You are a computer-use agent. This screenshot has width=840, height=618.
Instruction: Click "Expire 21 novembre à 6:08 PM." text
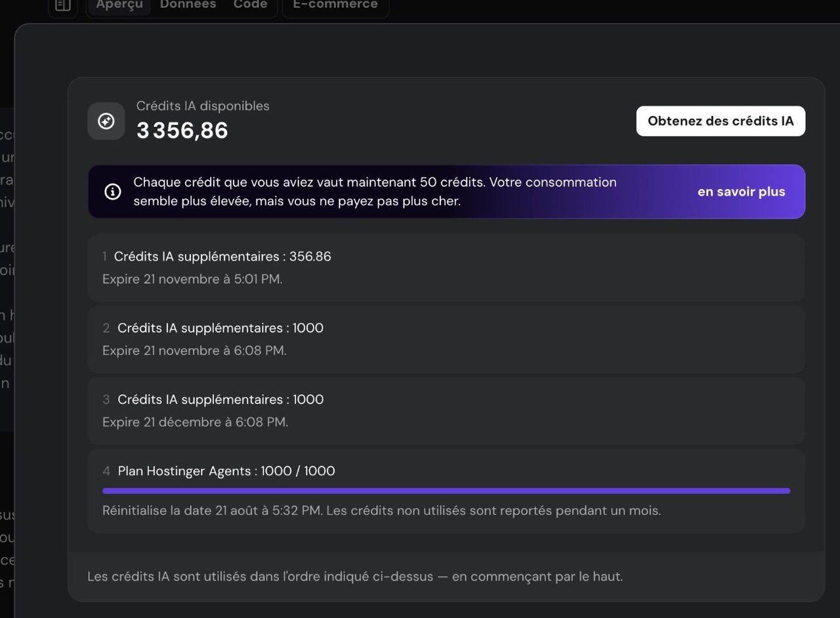coord(194,351)
